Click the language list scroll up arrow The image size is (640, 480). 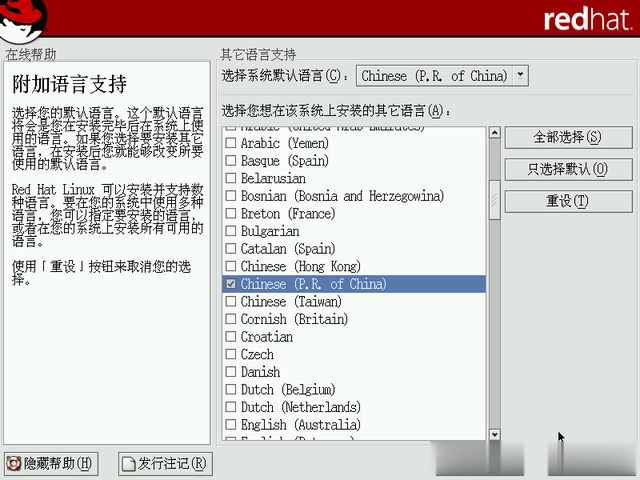[495, 133]
